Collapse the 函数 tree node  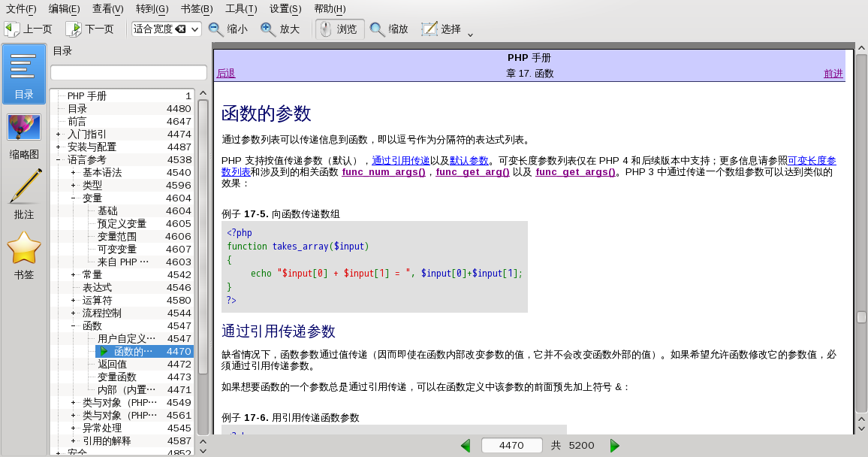(x=73, y=325)
